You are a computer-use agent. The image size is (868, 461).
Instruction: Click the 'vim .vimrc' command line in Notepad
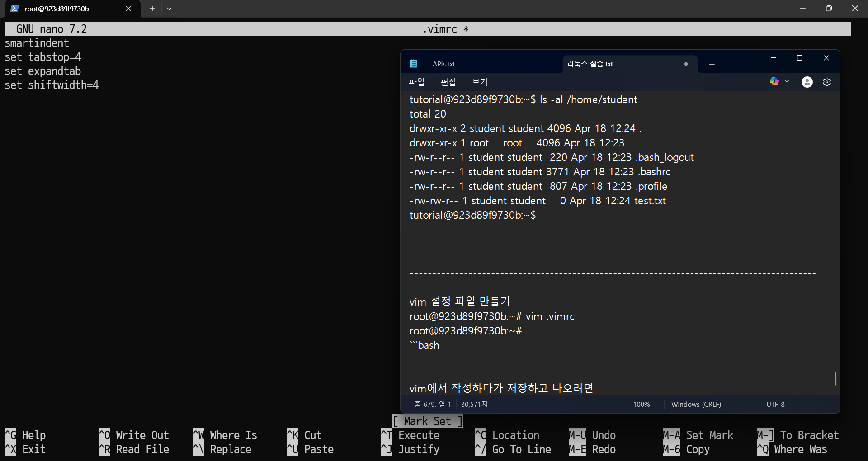pyautogui.click(x=492, y=316)
